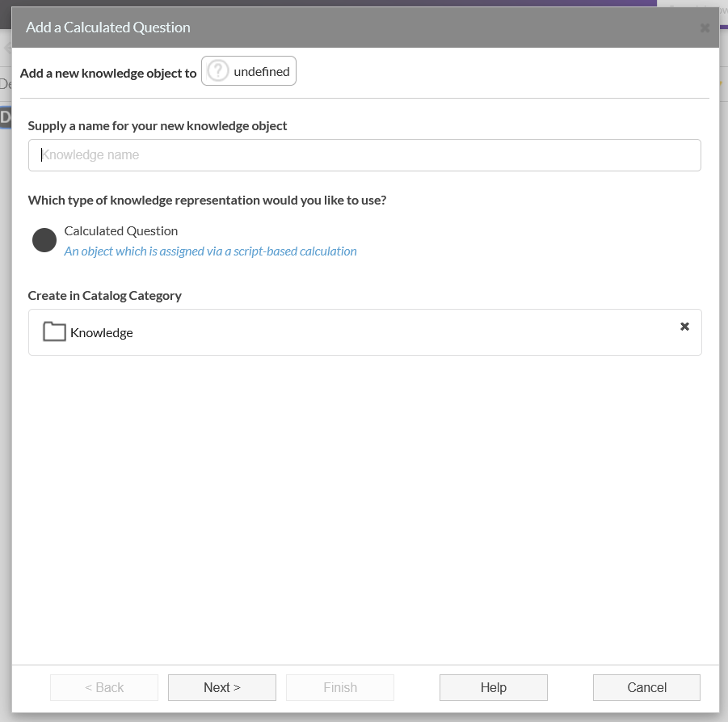Viewport: 728px width, 722px height.
Task: Click the Knowledge folder icon
Action: [x=54, y=331]
